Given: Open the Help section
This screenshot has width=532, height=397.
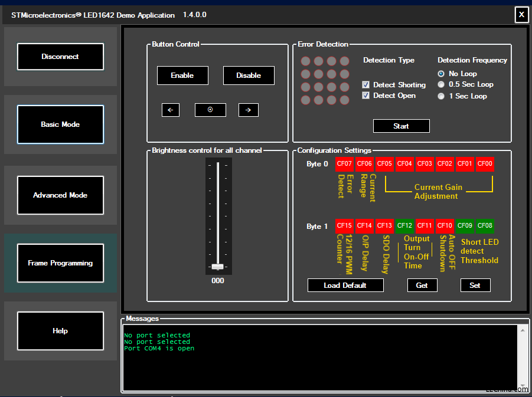Looking at the screenshot, I should click(60, 331).
